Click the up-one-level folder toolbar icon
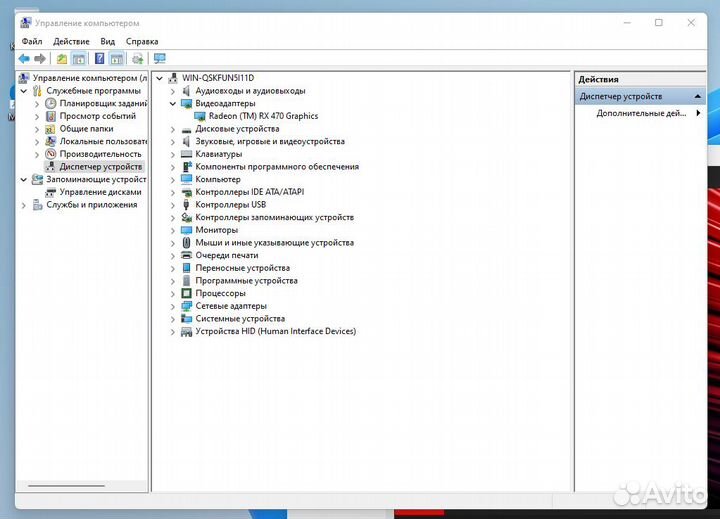 click(x=62, y=59)
